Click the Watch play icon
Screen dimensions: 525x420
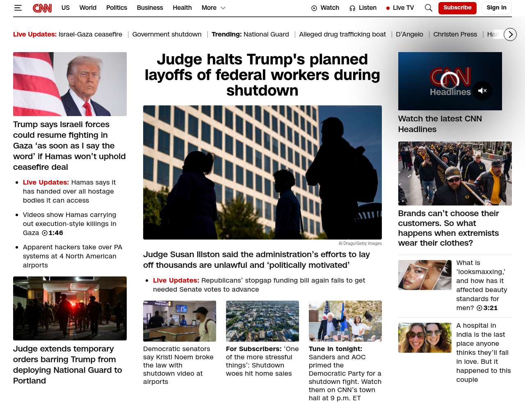pyautogui.click(x=314, y=8)
